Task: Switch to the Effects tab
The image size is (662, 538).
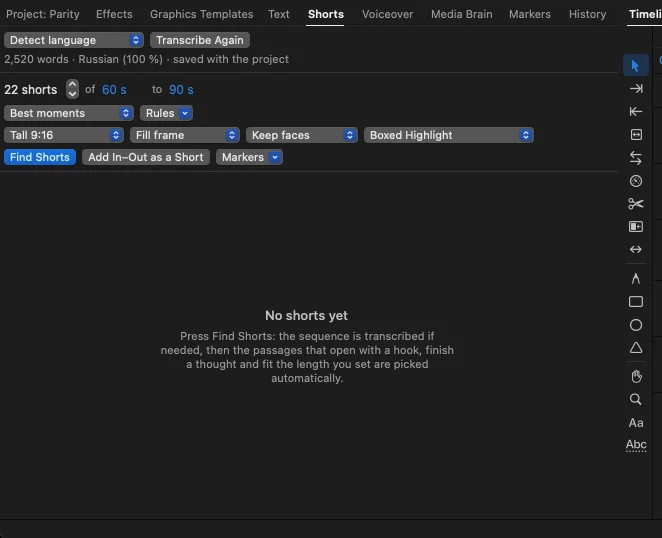Action: 114,14
